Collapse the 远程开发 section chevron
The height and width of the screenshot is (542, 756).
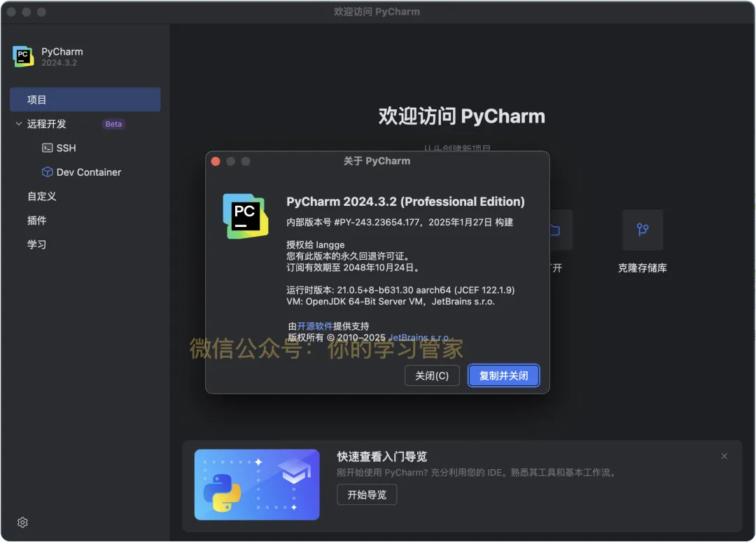[19, 124]
